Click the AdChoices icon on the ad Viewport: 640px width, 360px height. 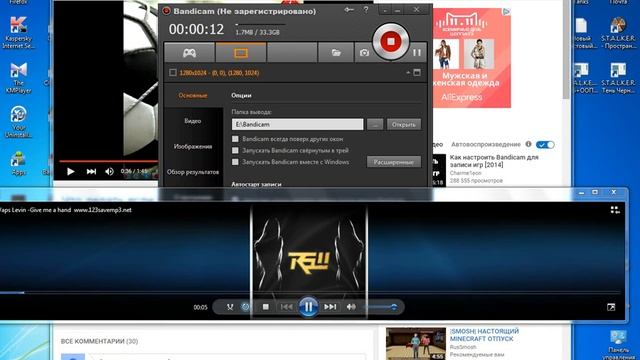506,12
